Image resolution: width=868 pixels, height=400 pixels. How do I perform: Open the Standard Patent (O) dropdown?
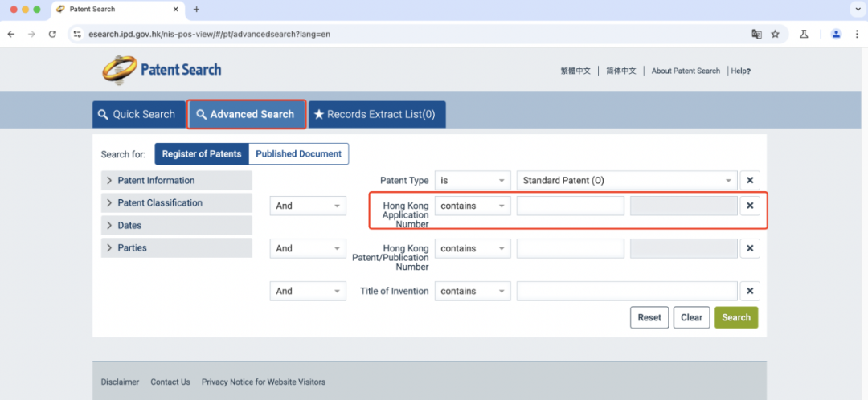click(x=627, y=181)
